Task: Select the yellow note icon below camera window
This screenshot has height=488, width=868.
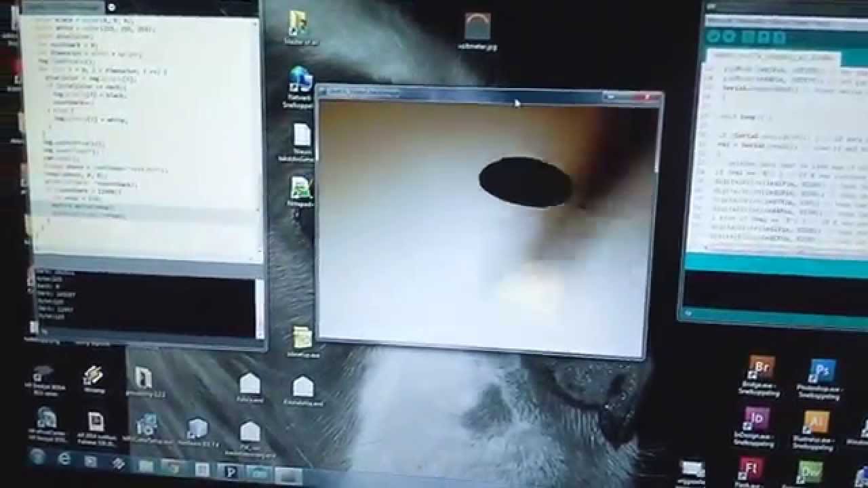Action: [x=302, y=342]
